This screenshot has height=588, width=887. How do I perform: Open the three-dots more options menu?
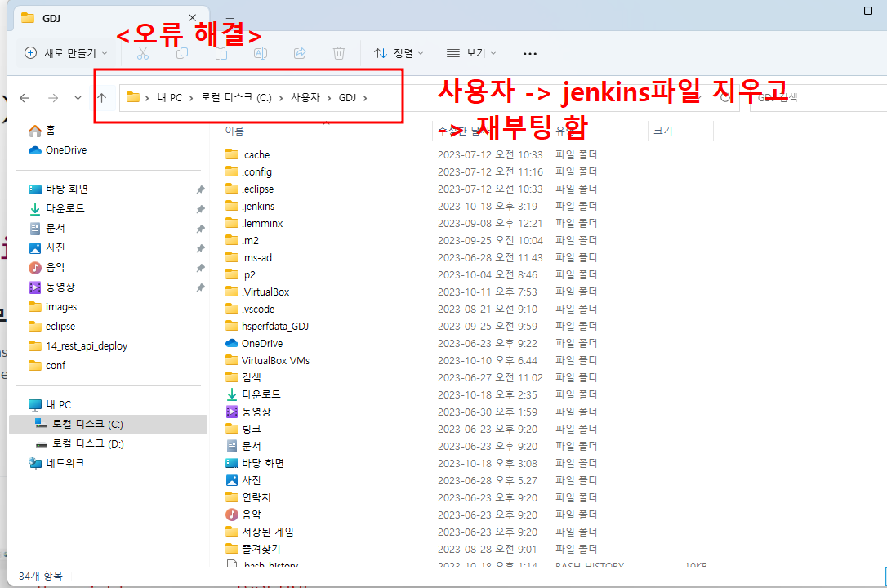click(x=530, y=53)
